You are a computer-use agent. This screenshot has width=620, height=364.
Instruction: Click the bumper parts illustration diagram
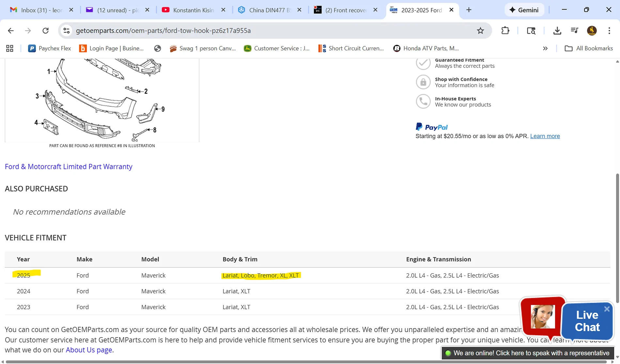coord(102,100)
